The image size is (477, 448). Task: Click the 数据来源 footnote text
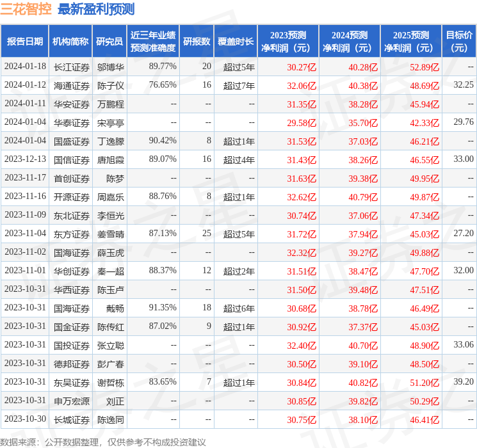[103, 442]
